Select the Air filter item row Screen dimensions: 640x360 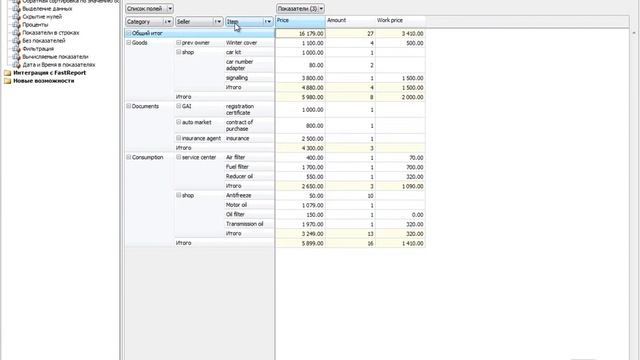pos(249,157)
